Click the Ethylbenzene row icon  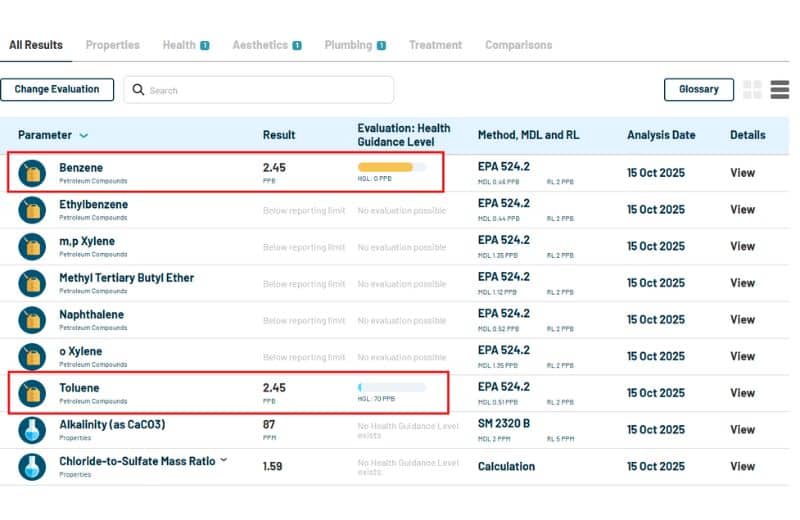pos(32,210)
